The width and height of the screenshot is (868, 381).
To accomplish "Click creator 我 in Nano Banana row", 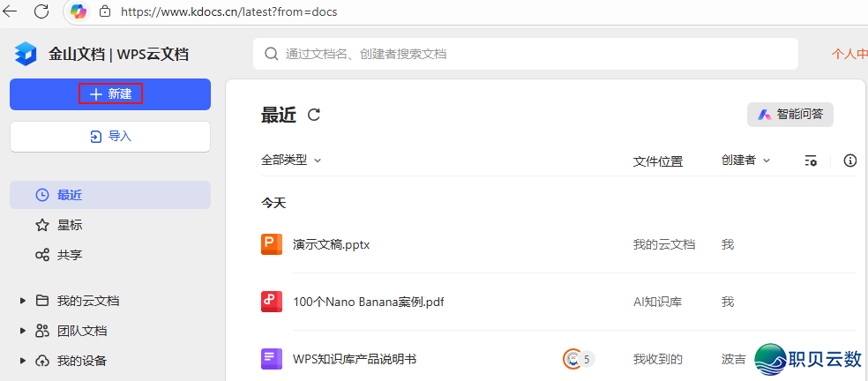I will point(728,302).
